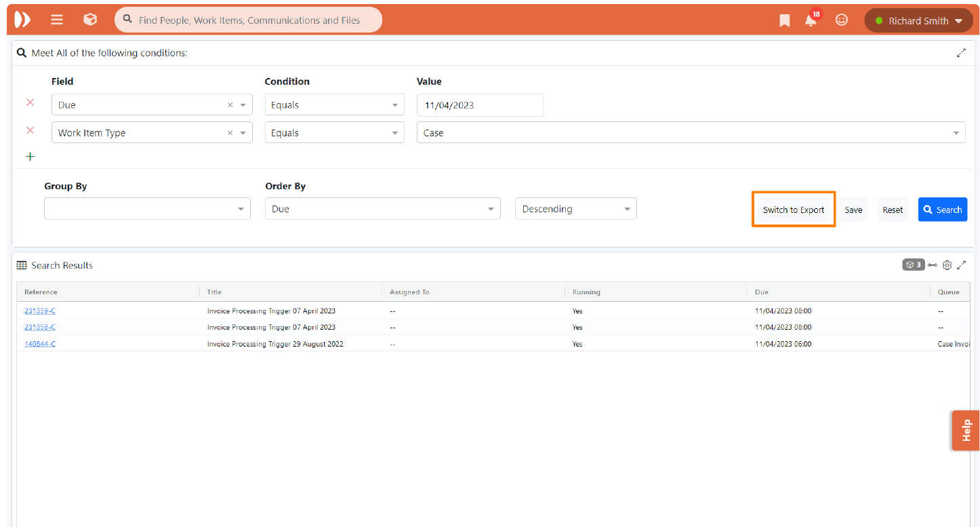
Task: Click the smiley face feedback icon
Action: coord(842,20)
